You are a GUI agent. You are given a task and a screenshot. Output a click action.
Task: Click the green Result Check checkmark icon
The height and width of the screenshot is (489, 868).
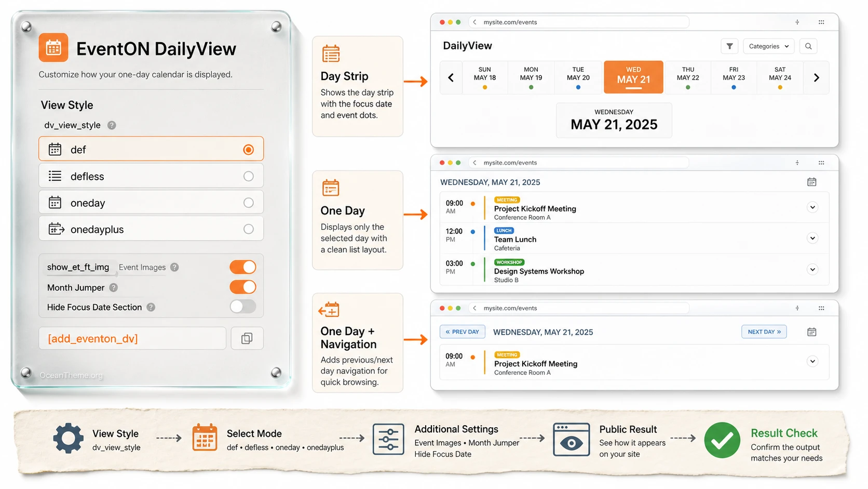click(722, 440)
